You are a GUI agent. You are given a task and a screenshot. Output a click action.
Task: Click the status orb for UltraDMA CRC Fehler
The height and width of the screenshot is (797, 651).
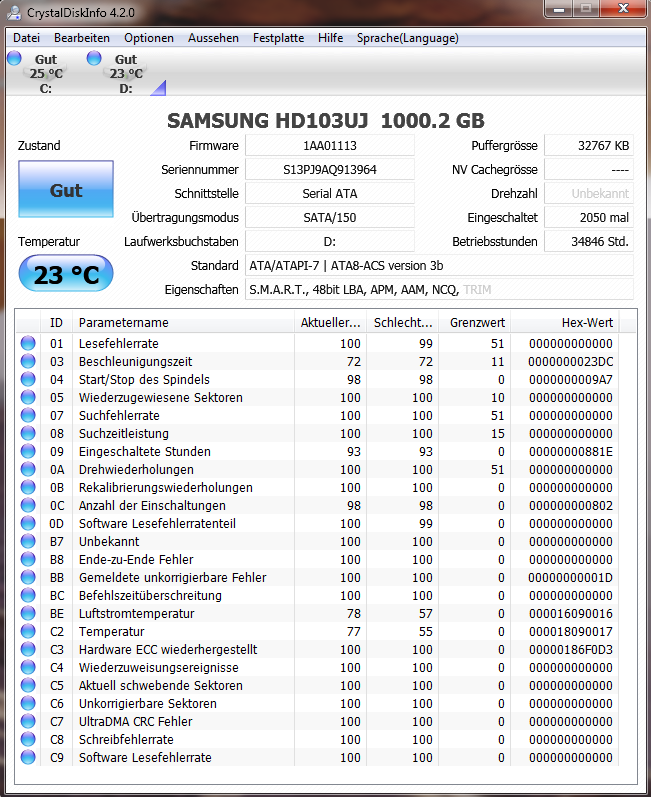pos(28,721)
